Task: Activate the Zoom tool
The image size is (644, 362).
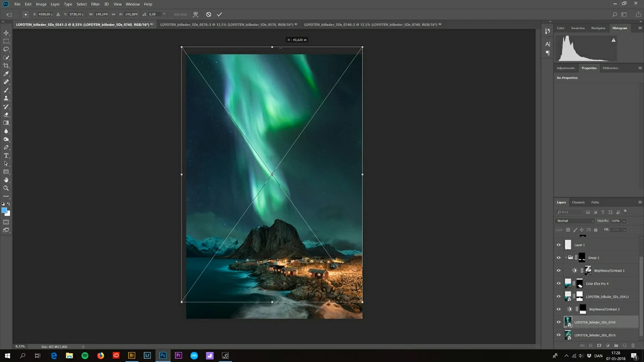Action: (6, 188)
